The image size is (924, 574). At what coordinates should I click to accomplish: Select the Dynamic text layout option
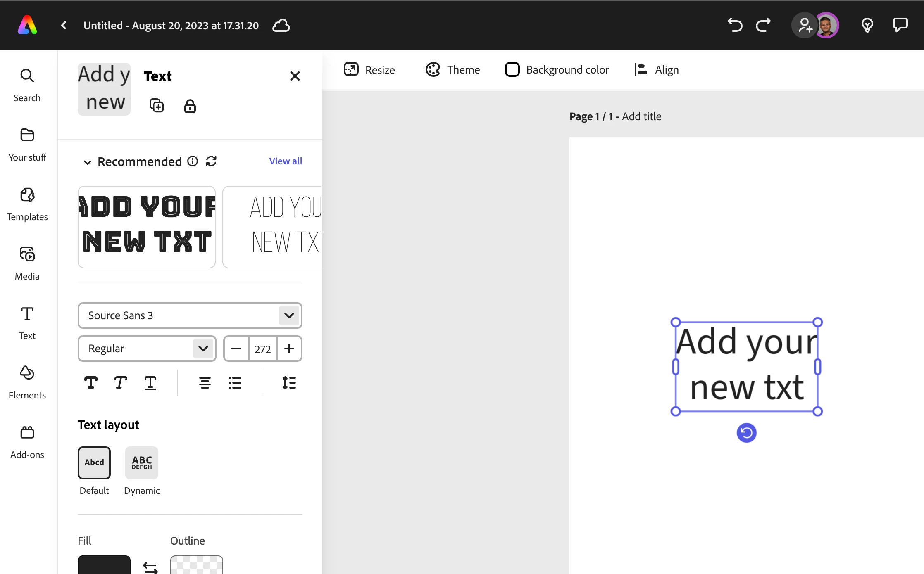coord(142,463)
